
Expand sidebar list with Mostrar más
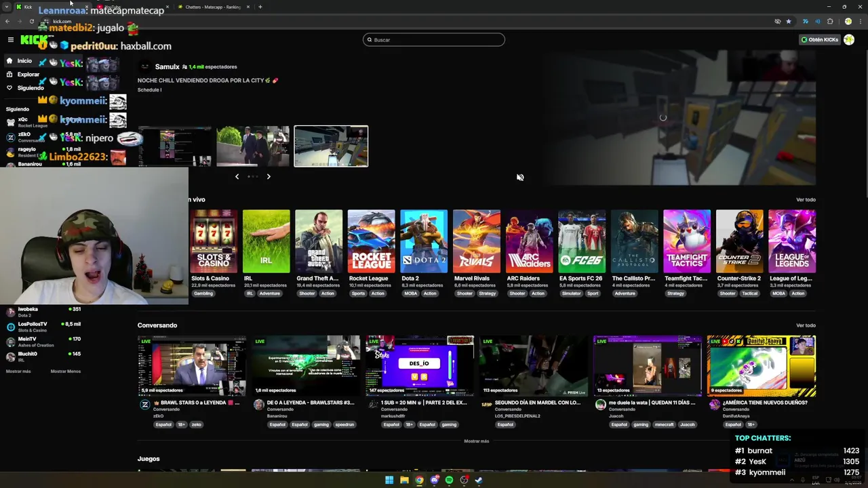click(18, 371)
